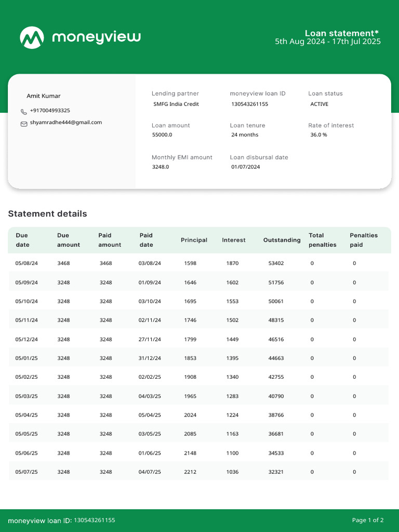The image size is (399, 532).
Task: Click the moneyview logo icon
Action: (x=32, y=37)
